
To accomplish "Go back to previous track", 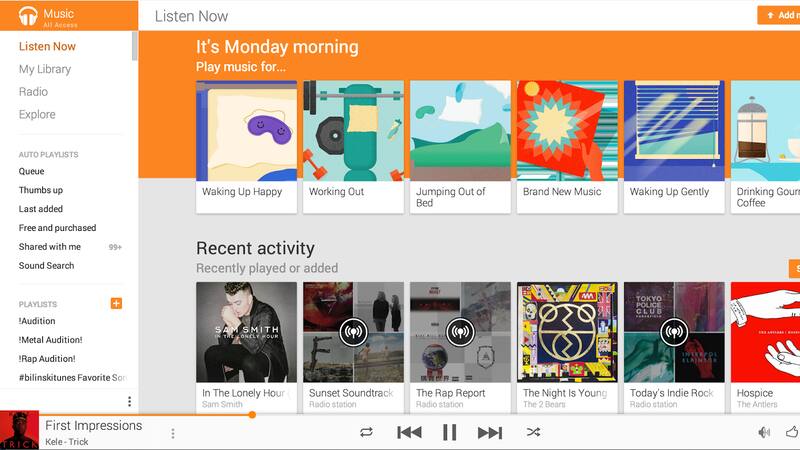I will pyautogui.click(x=409, y=433).
